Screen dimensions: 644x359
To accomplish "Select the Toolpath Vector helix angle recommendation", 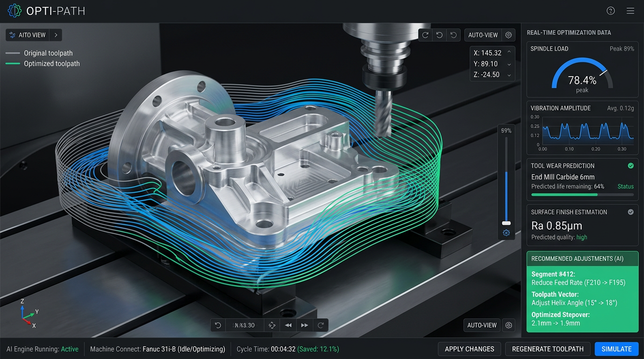I will click(574, 299).
